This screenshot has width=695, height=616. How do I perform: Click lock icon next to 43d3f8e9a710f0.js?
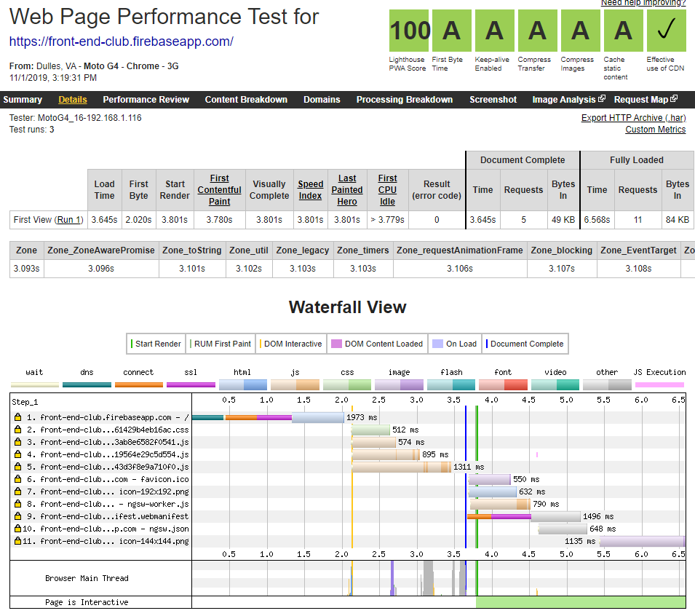[17, 467]
